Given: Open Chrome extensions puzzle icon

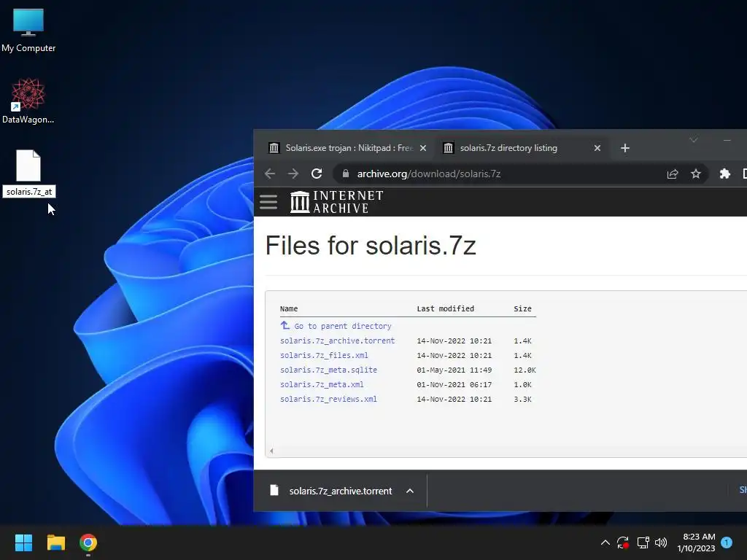Looking at the screenshot, I should pos(725,174).
